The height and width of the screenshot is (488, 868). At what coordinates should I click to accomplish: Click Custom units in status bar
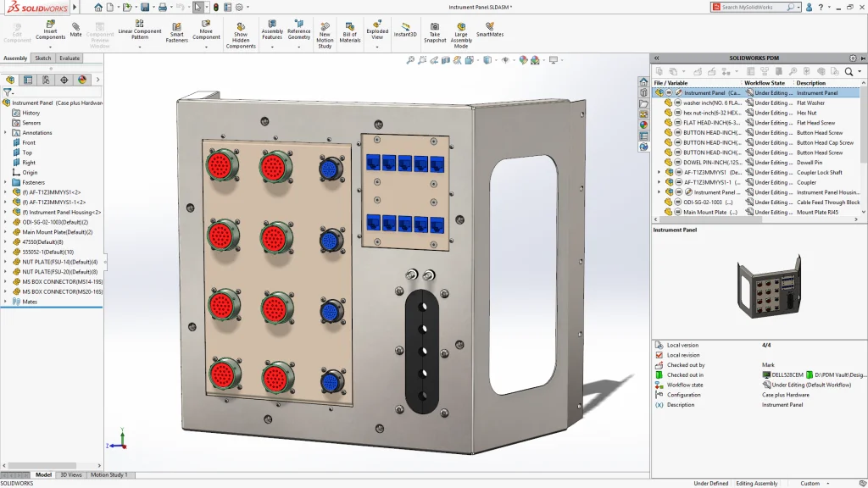click(x=810, y=483)
